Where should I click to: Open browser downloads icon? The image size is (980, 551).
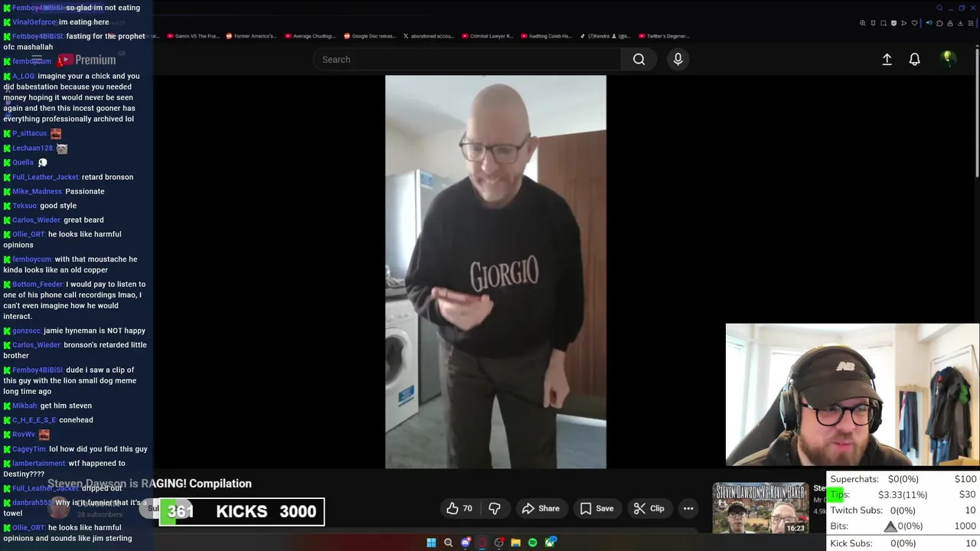point(960,23)
